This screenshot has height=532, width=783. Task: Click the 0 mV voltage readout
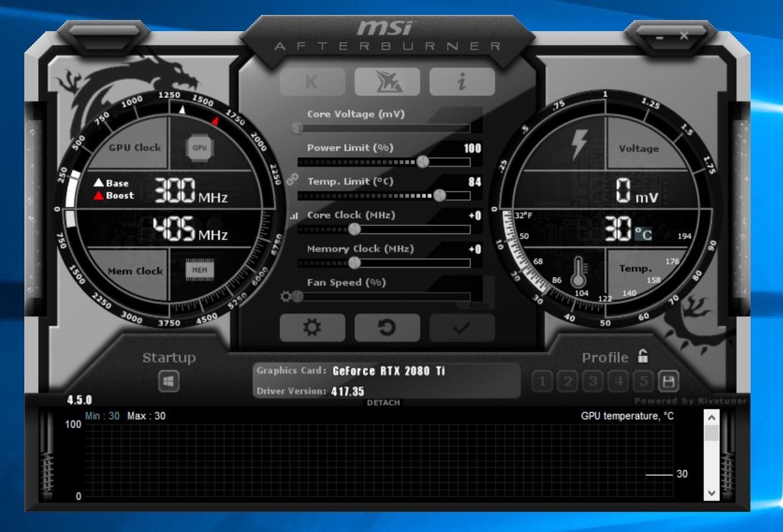pos(636,190)
